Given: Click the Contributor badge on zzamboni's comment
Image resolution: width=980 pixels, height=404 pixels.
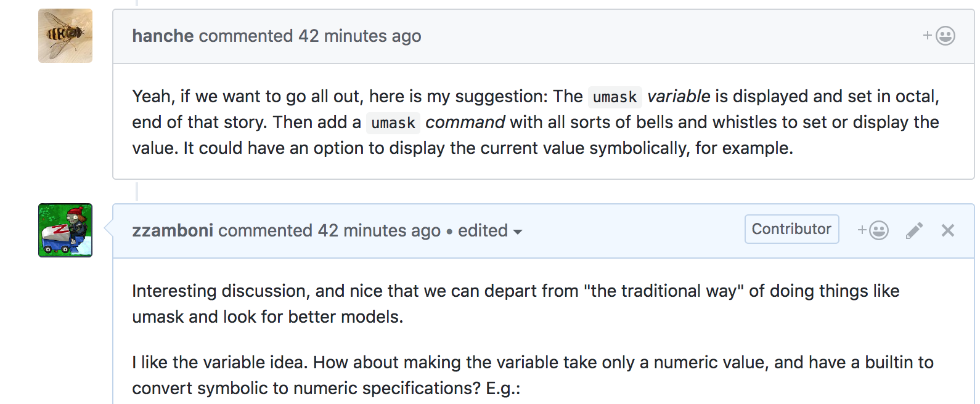Looking at the screenshot, I should pyautogui.click(x=791, y=228).
